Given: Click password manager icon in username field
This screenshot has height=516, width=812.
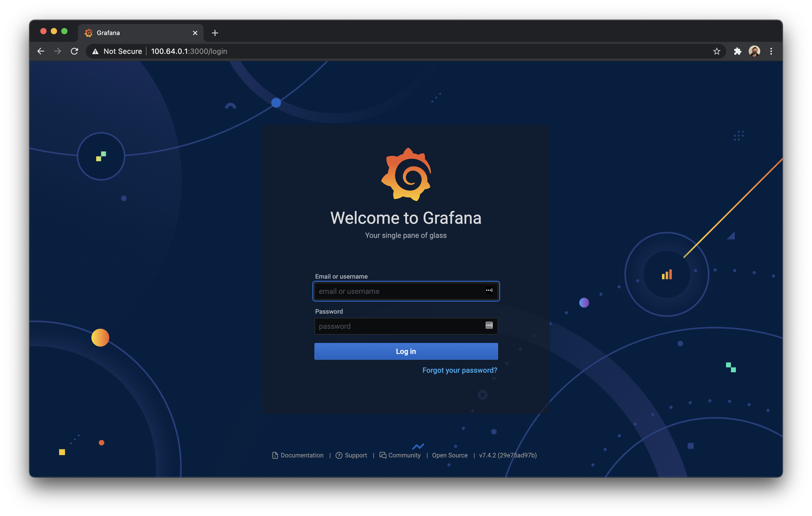Looking at the screenshot, I should [x=489, y=290].
